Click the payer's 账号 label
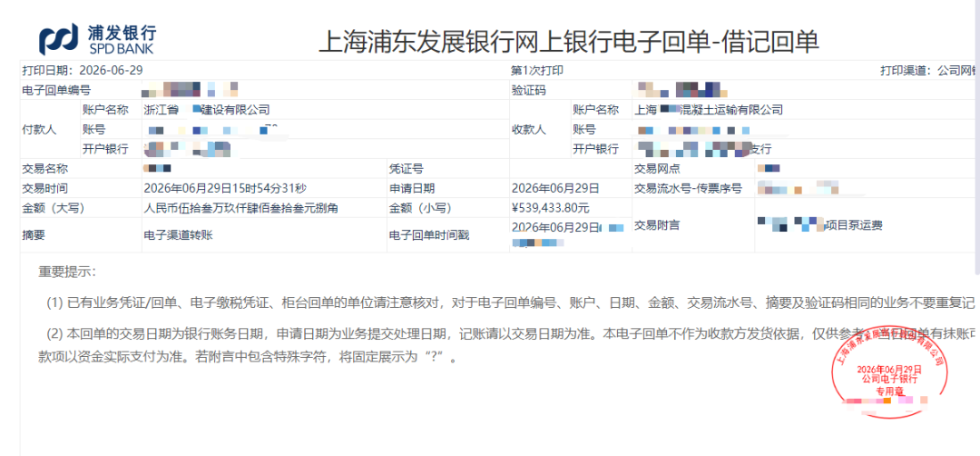The height and width of the screenshot is (456, 980). coord(93,130)
